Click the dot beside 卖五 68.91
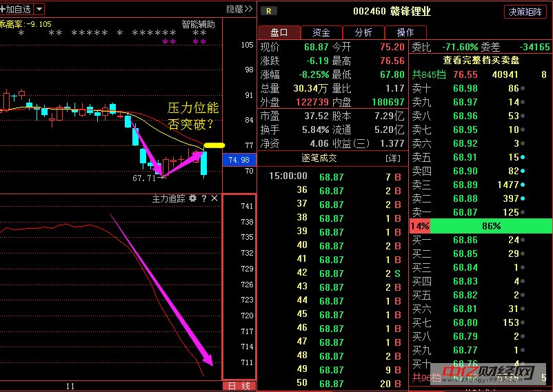The width and height of the screenshot is (553, 392). (x=523, y=157)
